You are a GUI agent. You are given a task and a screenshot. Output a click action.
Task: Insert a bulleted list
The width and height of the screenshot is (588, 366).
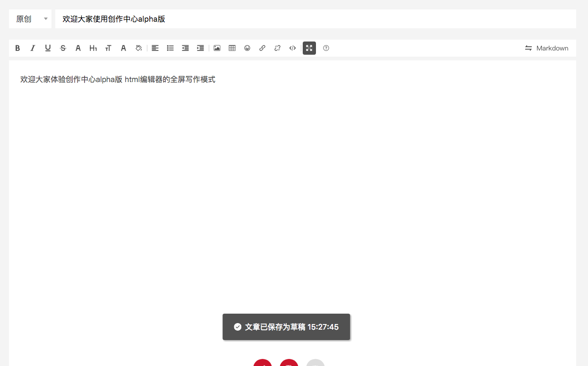click(x=170, y=48)
